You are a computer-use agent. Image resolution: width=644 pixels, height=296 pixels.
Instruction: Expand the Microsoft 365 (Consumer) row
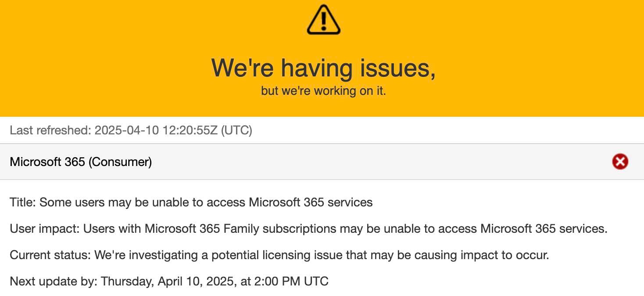(x=322, y=162)
